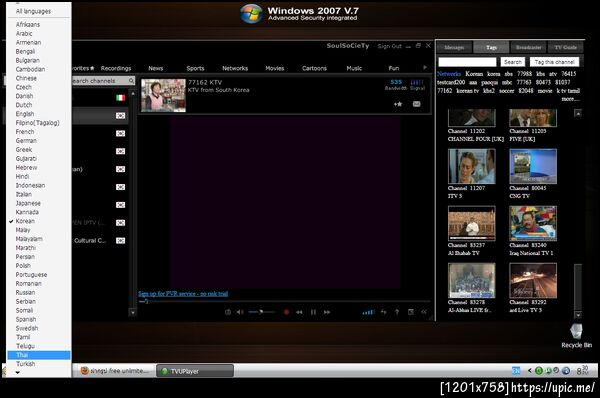Add KTV channel to favorites star icon

pyautogui.click(x=398, y=104)
